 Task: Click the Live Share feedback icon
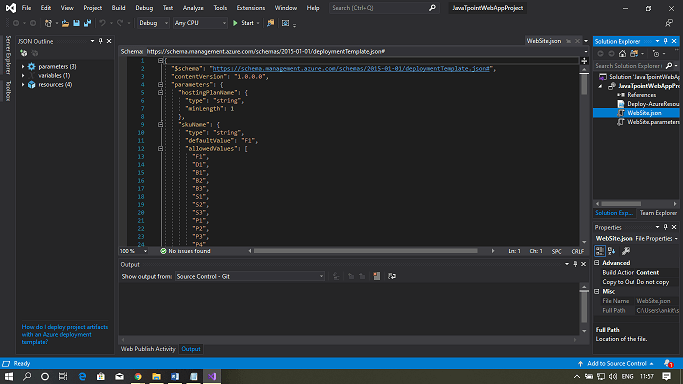pos(669,23)
